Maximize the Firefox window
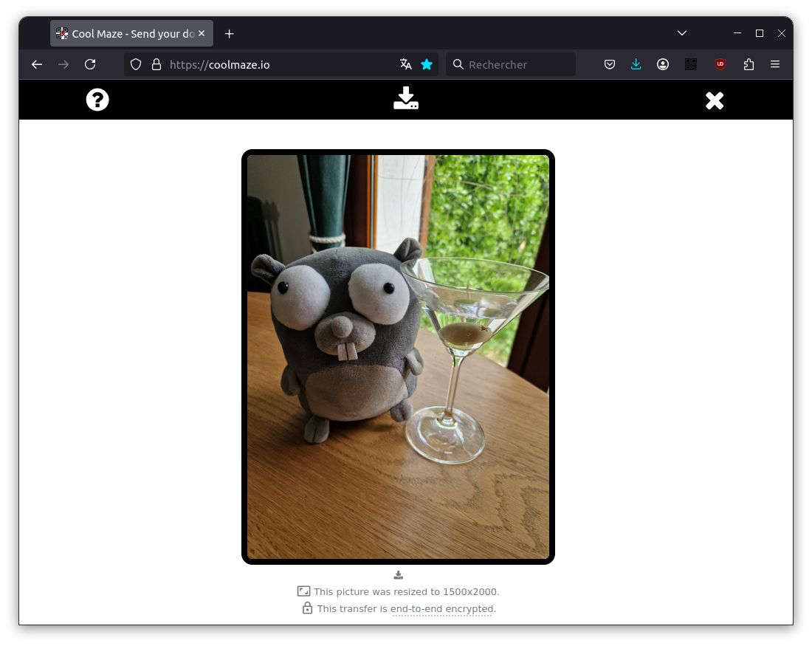 point(760,33)
